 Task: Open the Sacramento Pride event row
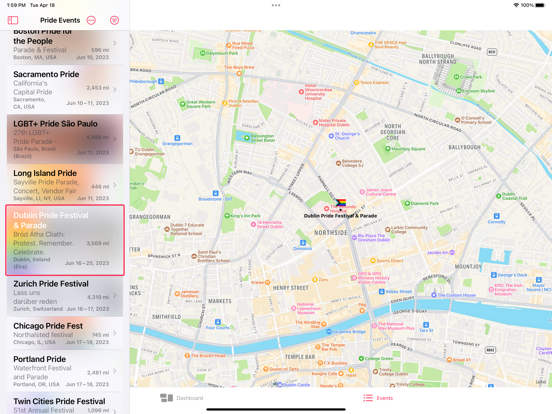[x=65, y=89]
